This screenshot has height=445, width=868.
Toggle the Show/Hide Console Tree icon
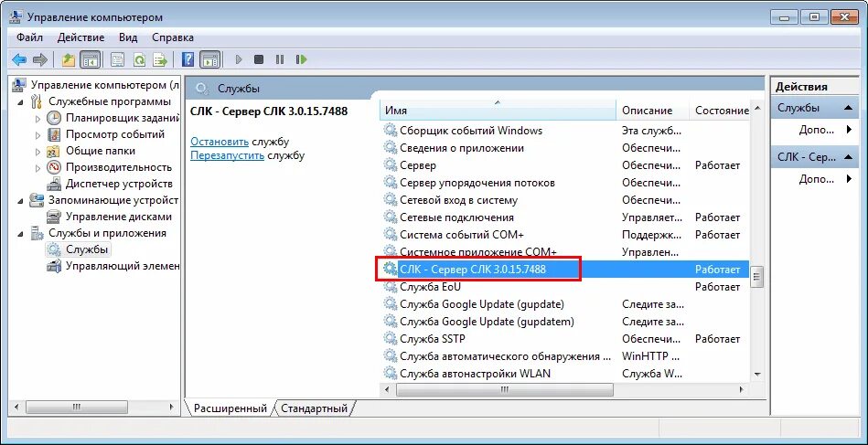tap(90, 59)
